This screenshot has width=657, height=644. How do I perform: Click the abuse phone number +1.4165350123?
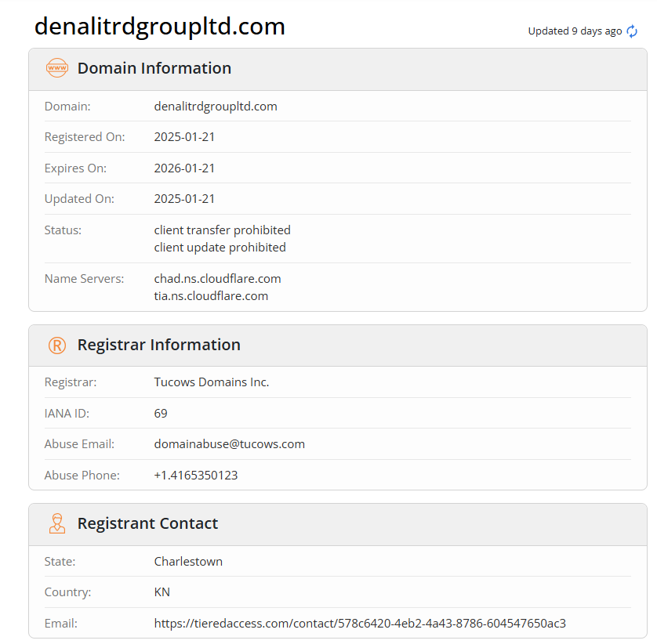(x=196, y=476)
